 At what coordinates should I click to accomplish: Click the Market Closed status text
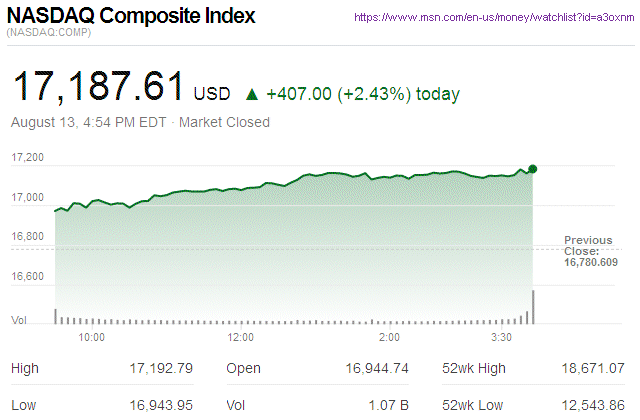pyautogui.click(x=224, y=123)
